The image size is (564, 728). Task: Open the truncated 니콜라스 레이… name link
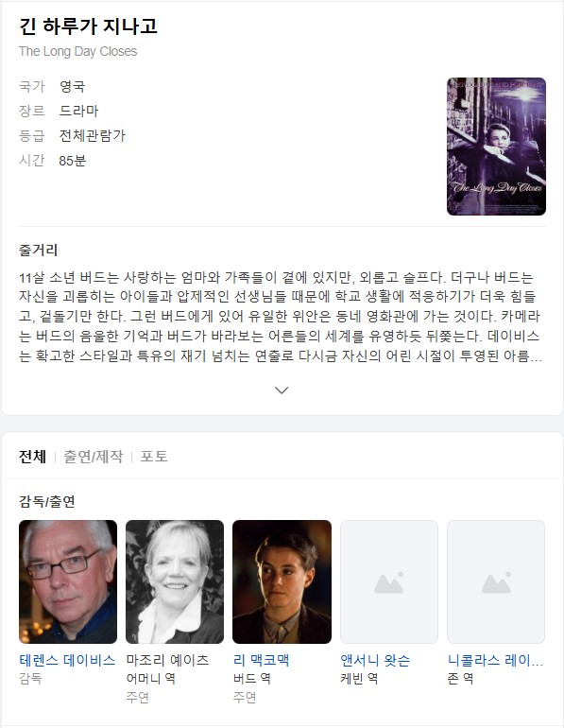tap(495, 660)
